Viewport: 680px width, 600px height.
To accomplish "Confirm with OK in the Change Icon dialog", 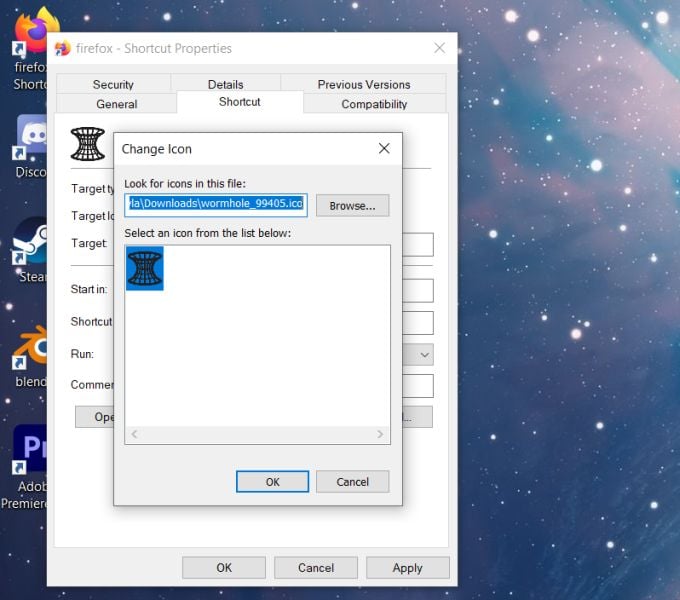I will tap(272, 482).
